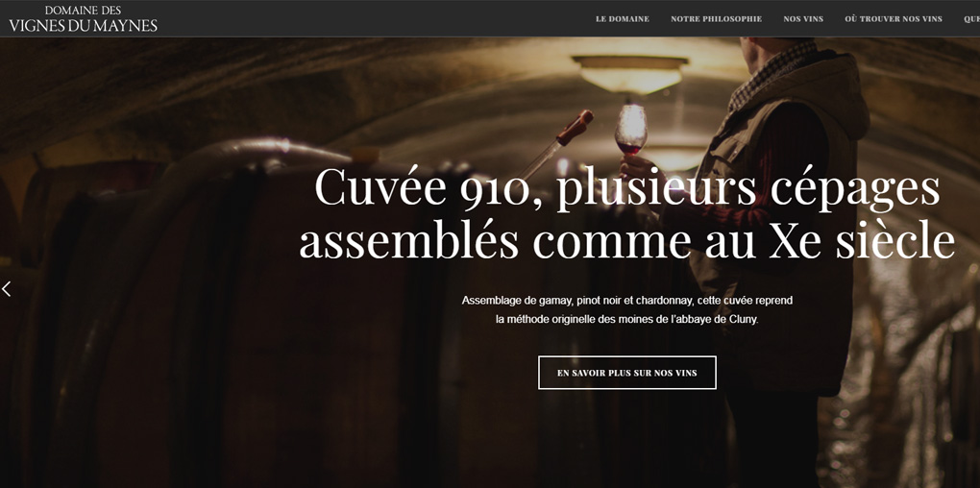Open the Domaine des Vignes du Maynes logo

click(84, 19)
